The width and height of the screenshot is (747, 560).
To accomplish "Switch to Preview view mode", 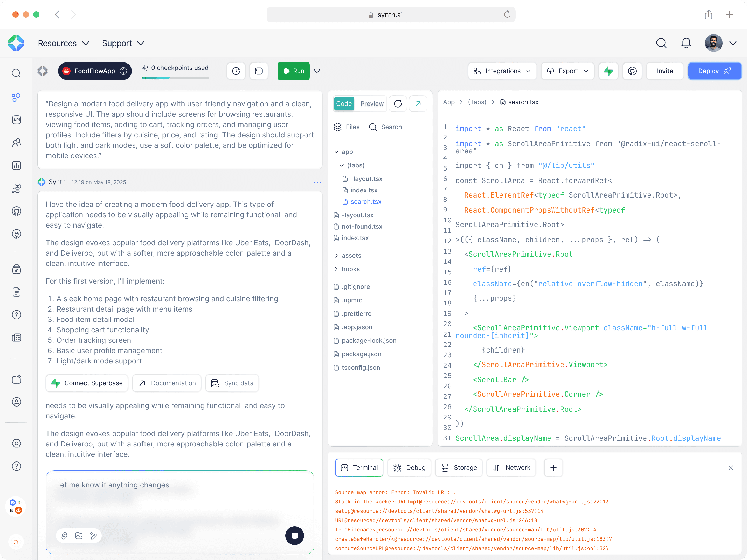I will click(371, 104).
